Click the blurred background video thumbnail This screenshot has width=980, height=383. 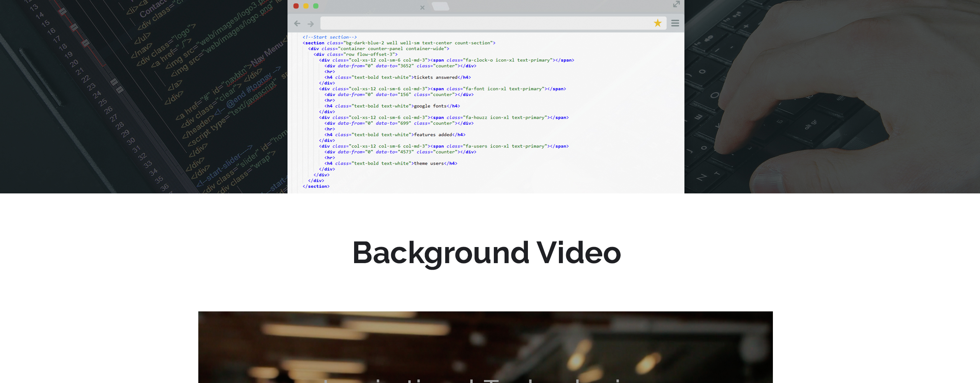coord(485,347)
